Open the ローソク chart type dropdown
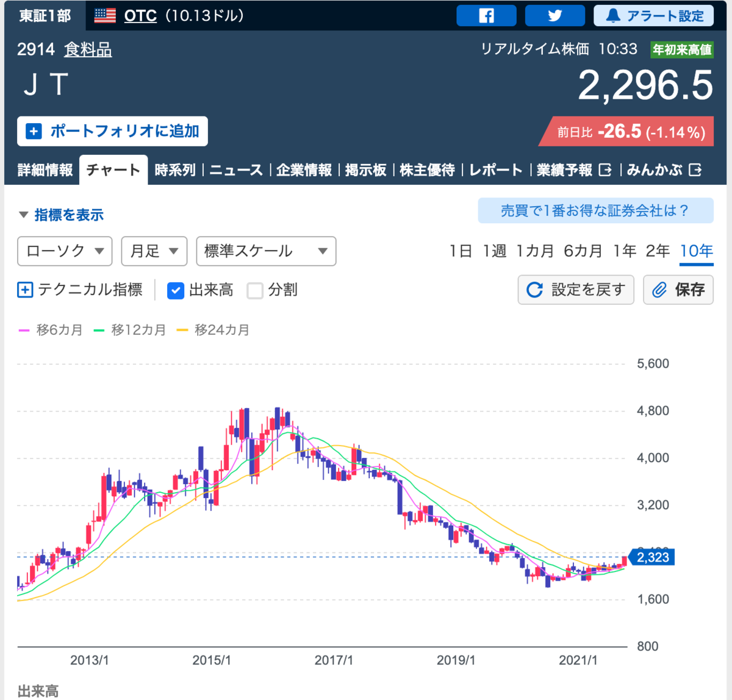Viewport: 732px width, 700px height. [65, 251]
